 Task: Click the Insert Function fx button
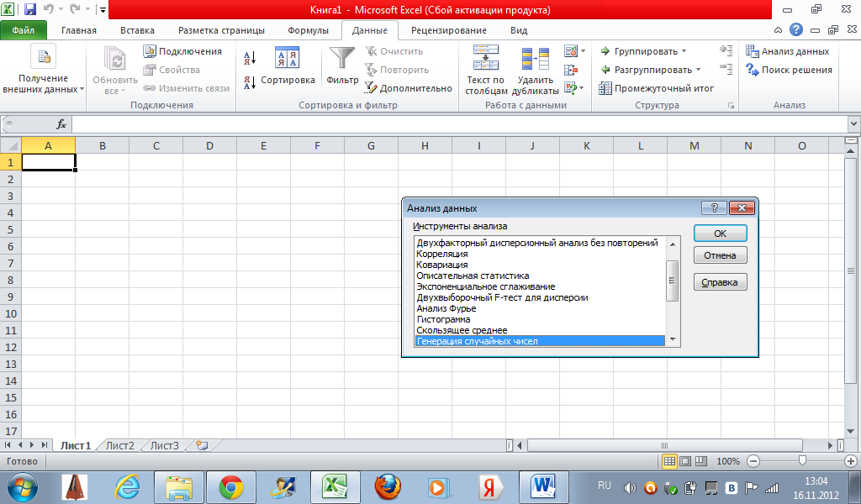pos(61,124)
